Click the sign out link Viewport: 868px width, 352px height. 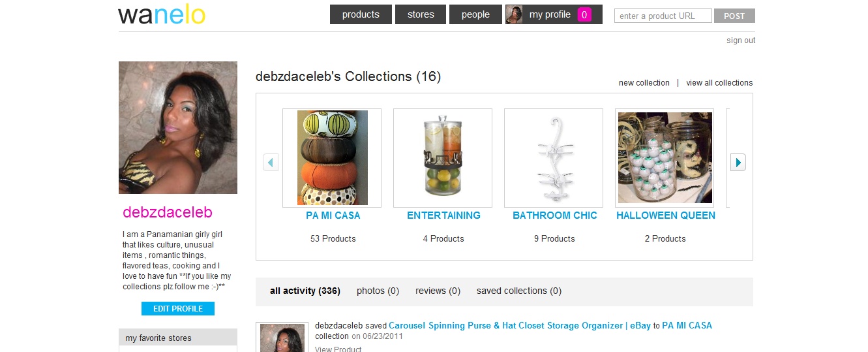741,40
